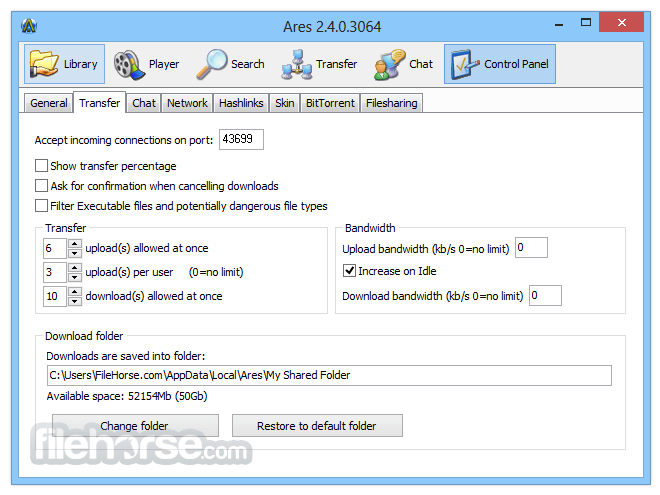Open the Search magnifying glass icon
This screenshot has width=660, height=495.
212,64
